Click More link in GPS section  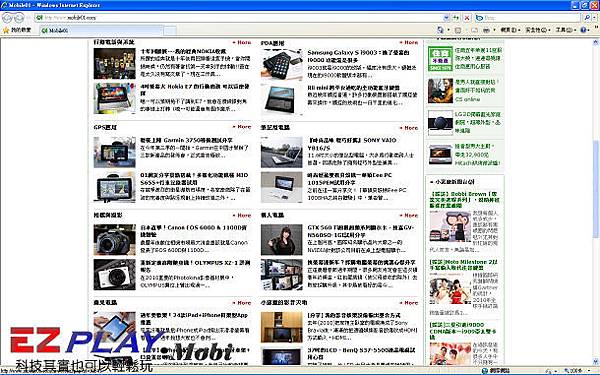242,127
